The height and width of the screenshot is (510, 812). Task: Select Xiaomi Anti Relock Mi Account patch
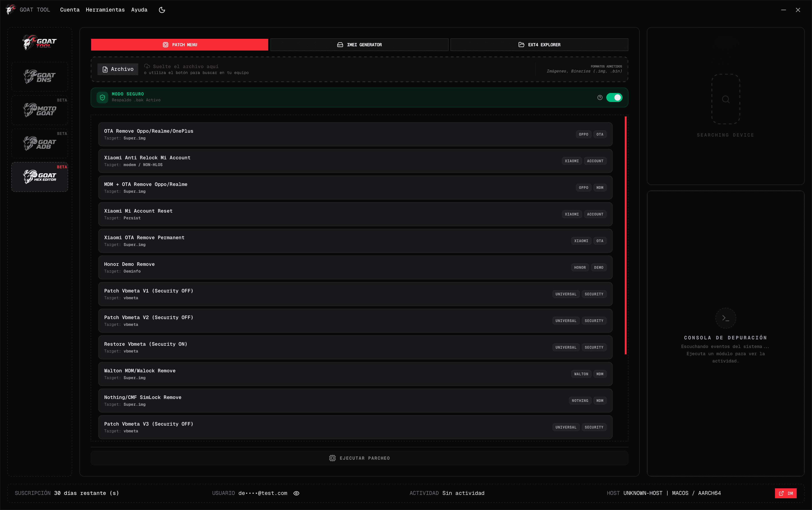[x=355, y=161]
